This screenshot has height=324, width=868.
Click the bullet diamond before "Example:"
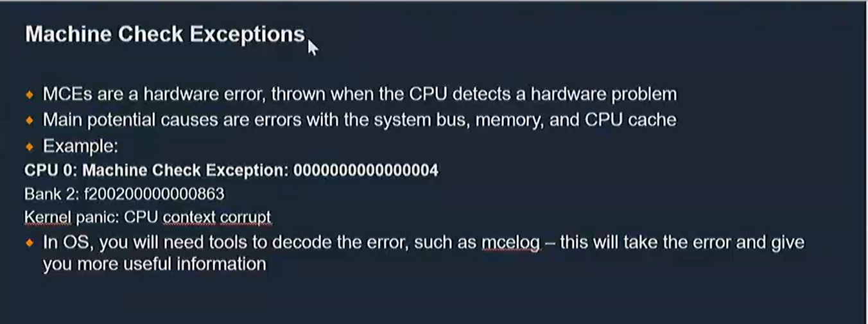point(29,146)
